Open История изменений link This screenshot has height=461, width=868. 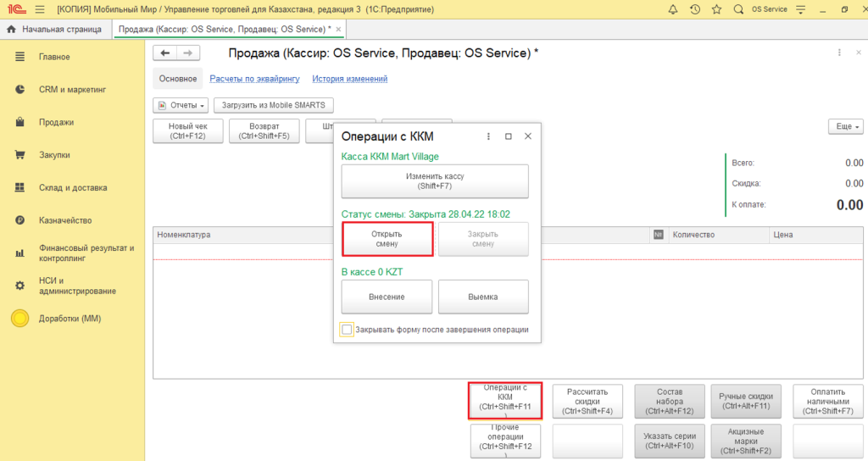coord(350,79)
